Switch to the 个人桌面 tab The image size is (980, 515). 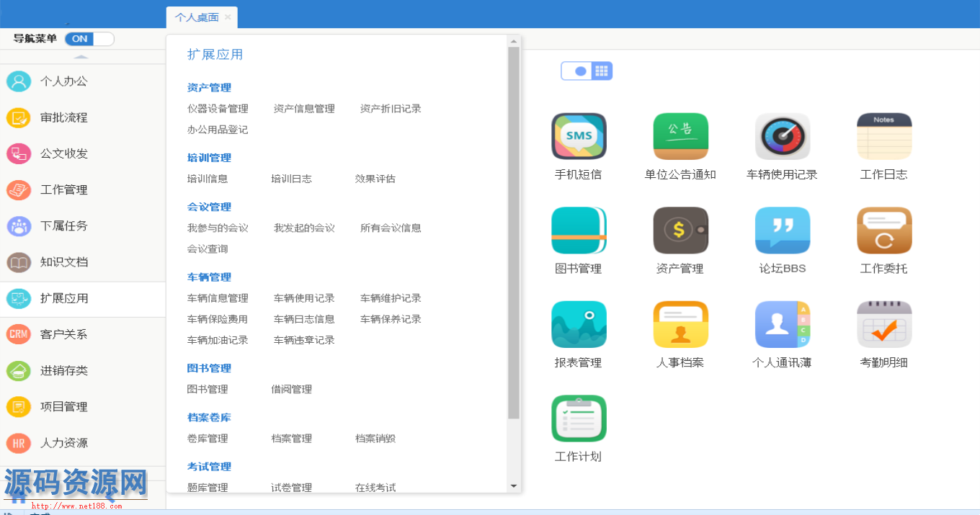tap(197, 17)
